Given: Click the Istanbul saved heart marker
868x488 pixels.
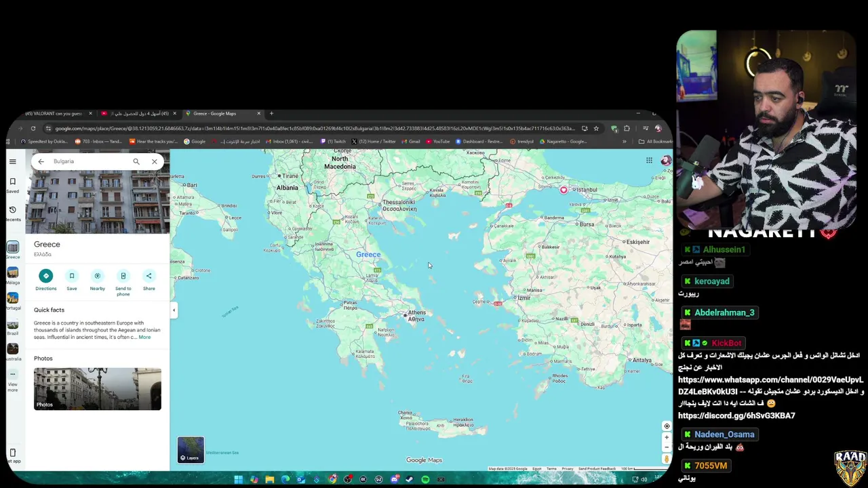Looking at the screenshot, I should pyautogui.click(x=564, y=190).
